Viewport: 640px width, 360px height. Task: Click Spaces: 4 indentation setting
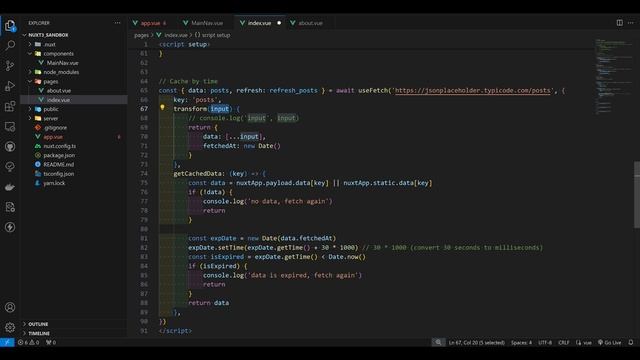521,342
